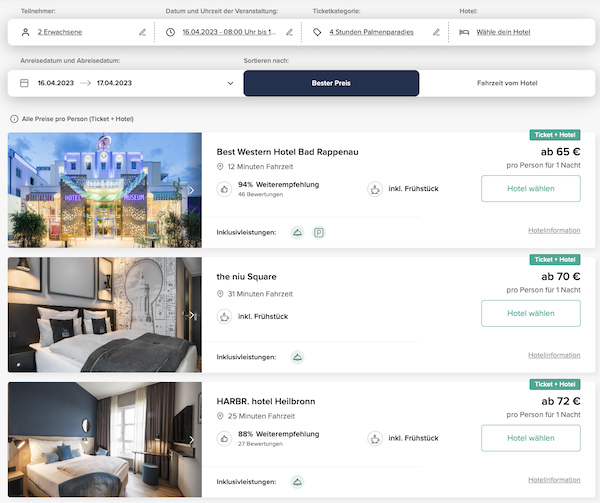Open the 16.04.2023 - 08:00 Uhr event time link
This screenshot has height=503, width=600.
point(229,32)
